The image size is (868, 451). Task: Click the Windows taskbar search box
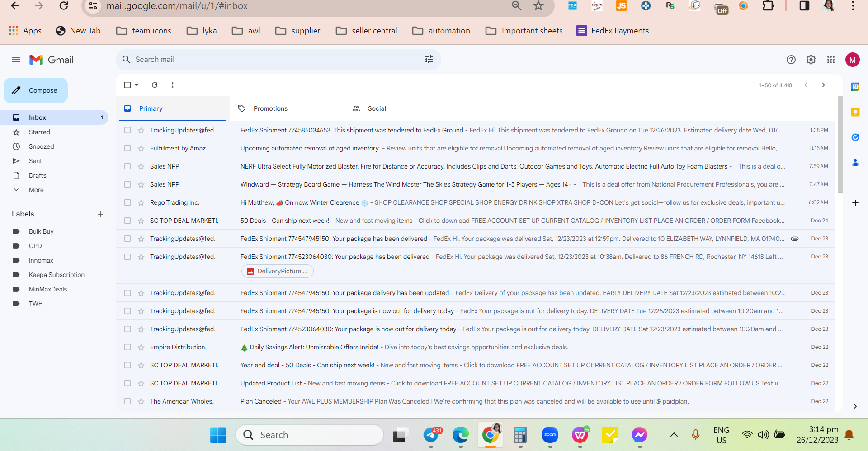[x=310, y=435]
